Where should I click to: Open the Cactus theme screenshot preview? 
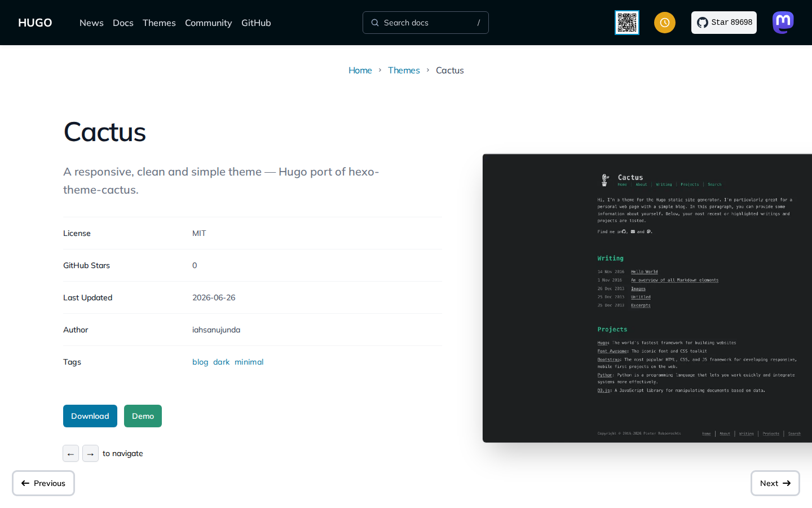pyautogui.click(x=647, y=298)
